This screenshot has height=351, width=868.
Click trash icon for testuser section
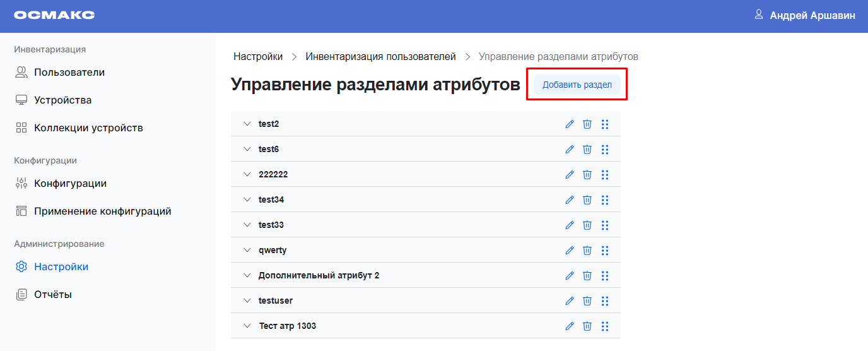point(587,301)
